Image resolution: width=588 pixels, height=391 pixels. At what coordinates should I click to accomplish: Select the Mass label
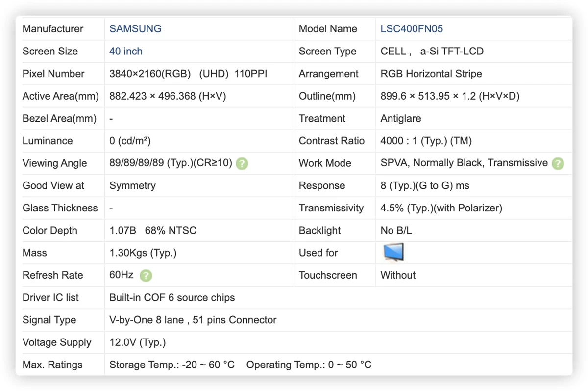coord(35,253)
